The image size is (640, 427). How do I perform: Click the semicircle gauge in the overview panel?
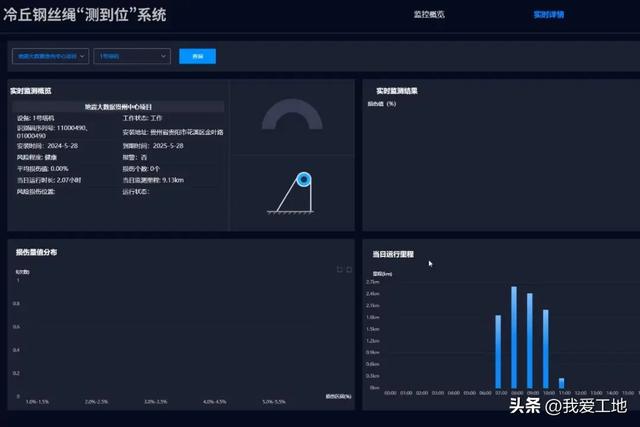point(292,114)
